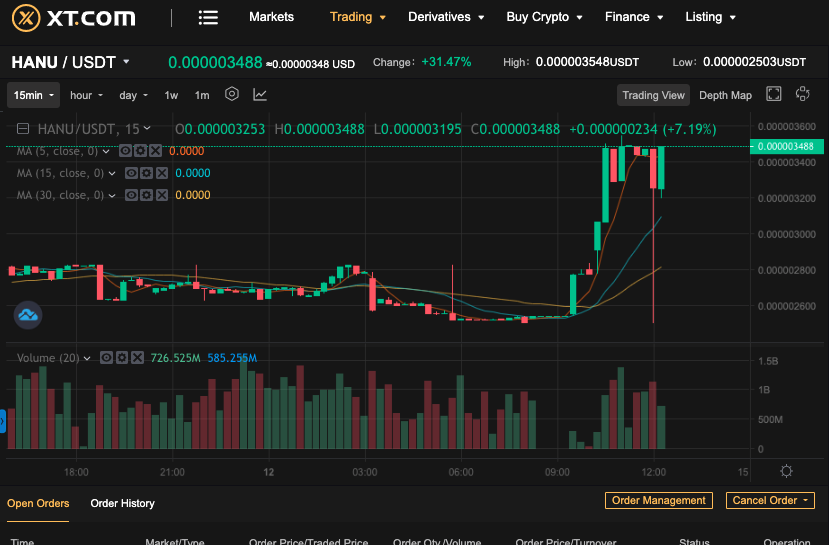Select the 1w chart interval
829x545 pixels.
click(x=171, y=95)
